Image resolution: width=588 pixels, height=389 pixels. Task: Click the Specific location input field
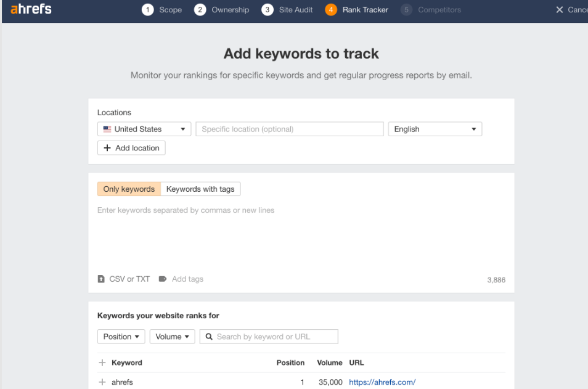[x=290, y=128]
